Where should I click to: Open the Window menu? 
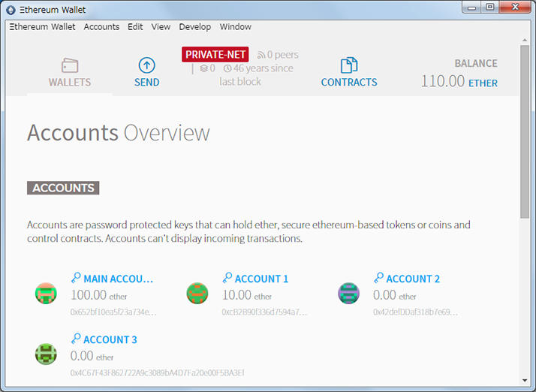[235, 27]
